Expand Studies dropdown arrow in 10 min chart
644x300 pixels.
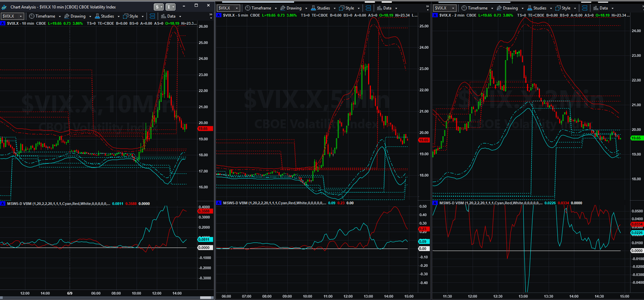pyautogui.click(x=119, y=17)
